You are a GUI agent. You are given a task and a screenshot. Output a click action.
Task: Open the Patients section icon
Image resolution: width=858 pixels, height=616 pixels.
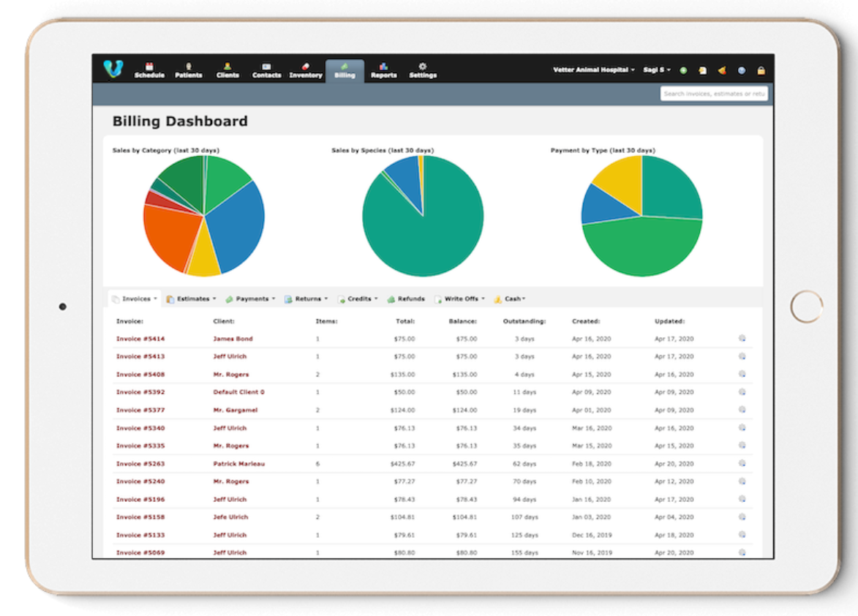188,66
